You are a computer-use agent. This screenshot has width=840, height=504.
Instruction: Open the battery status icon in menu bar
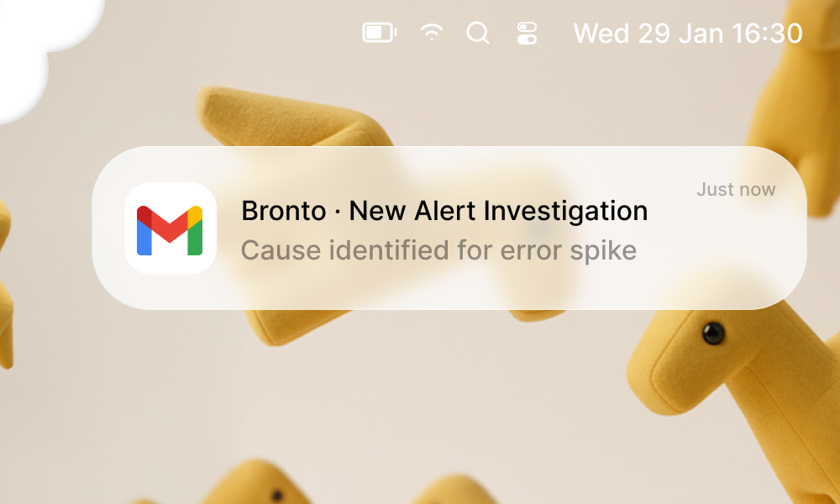click(x=380, y=33)
